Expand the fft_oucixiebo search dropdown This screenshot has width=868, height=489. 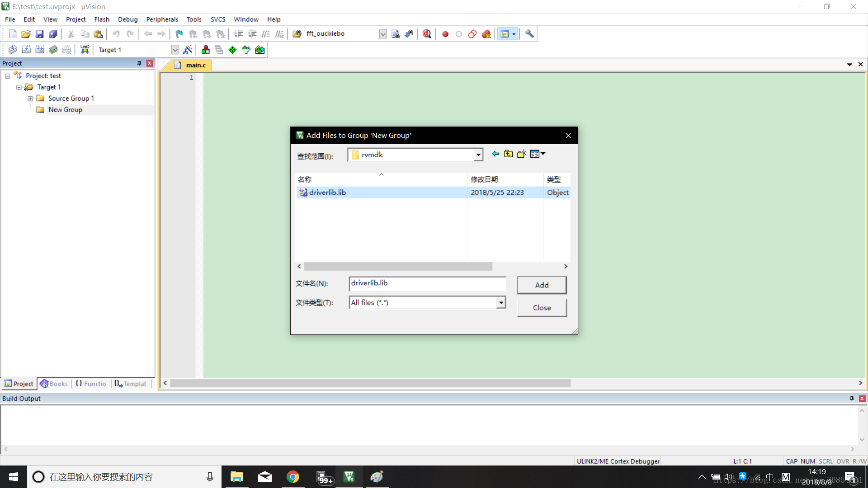point(383,34)
